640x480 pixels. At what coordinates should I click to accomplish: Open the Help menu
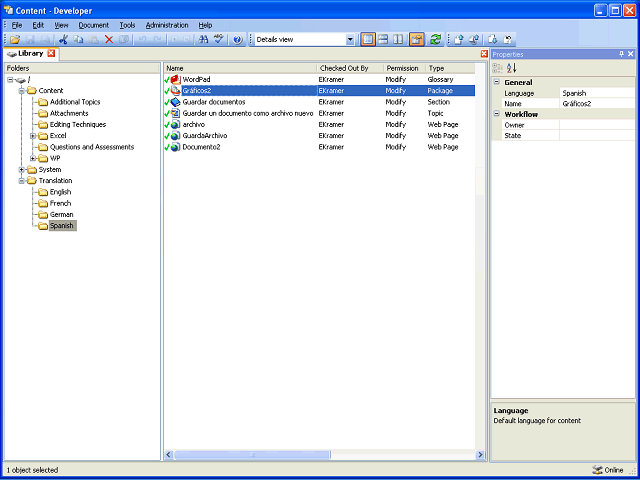point(205,25)
